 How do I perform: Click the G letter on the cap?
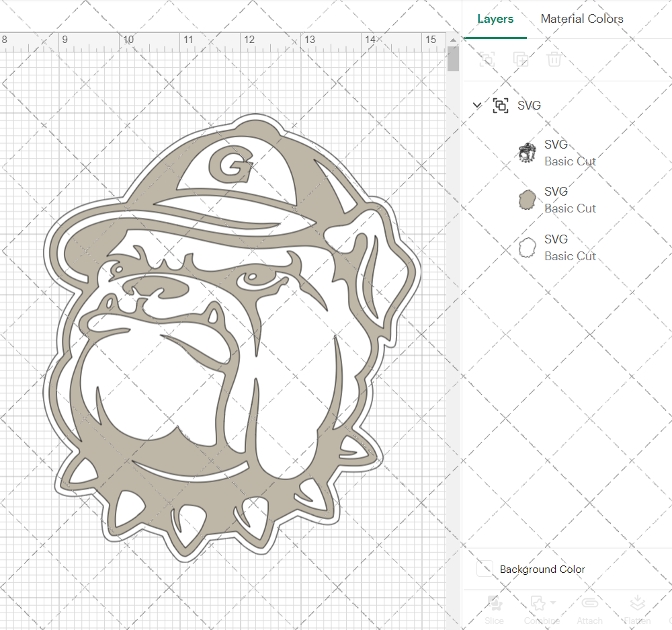[x=230, y=164]
